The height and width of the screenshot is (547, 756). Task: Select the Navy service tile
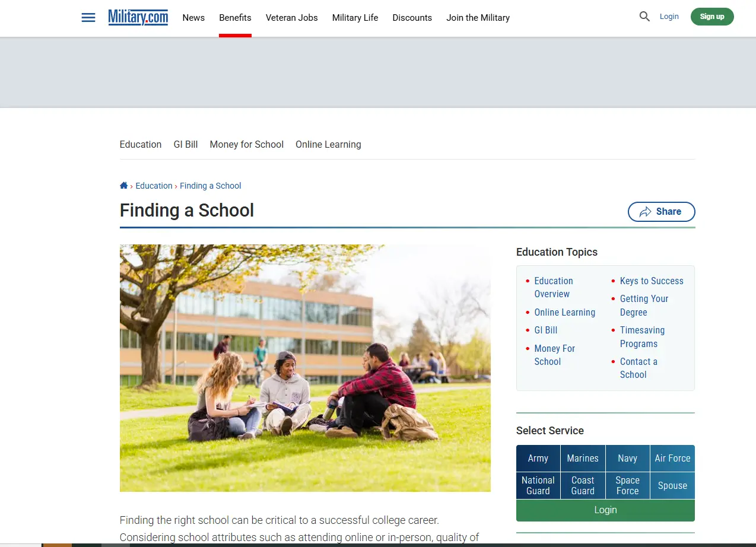pyautogui.click(x=627, y=458)
